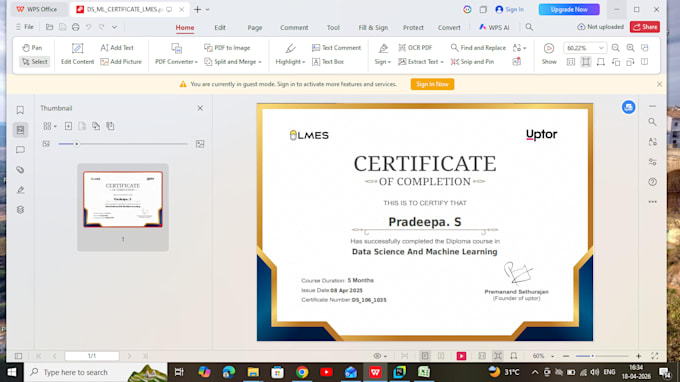
Task: Open Highlight dropdown arrow
Action: (x=304, y=62)
